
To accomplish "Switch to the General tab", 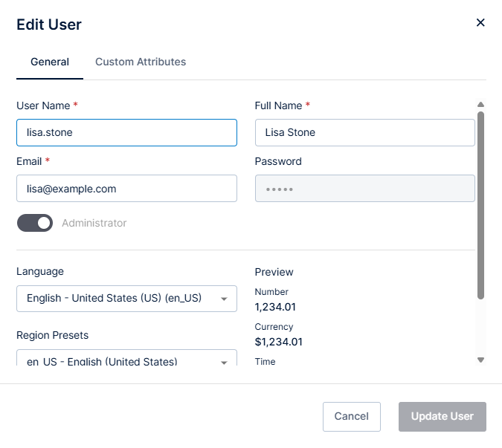I will coord(50,62).
